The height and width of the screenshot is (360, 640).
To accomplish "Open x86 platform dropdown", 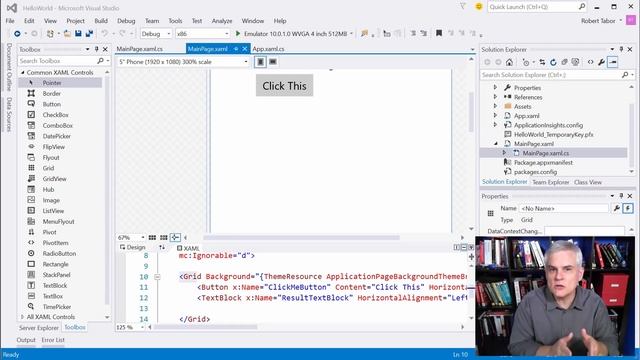I will coord(203,34).
